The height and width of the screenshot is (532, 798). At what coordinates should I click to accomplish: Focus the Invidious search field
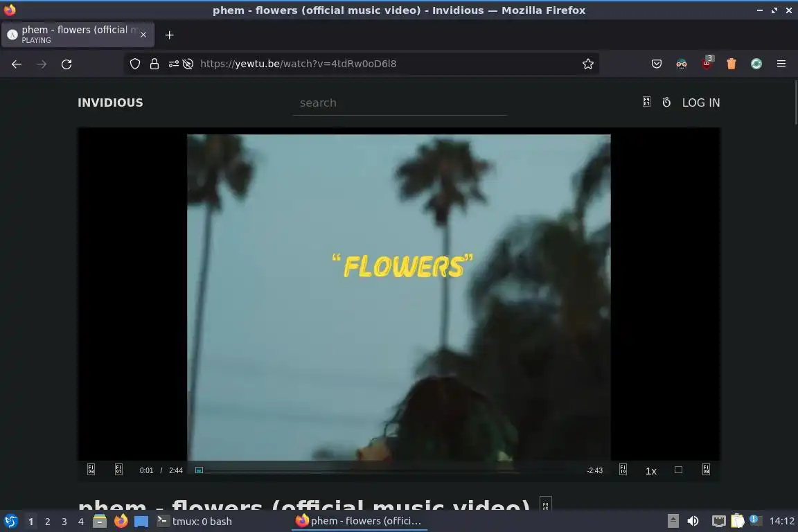point(400,103)
